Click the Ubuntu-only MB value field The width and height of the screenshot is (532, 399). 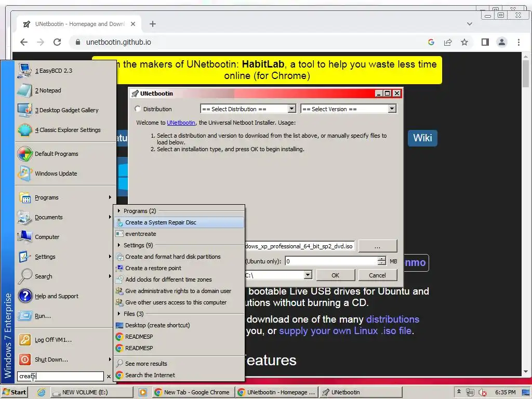(331, 261)
